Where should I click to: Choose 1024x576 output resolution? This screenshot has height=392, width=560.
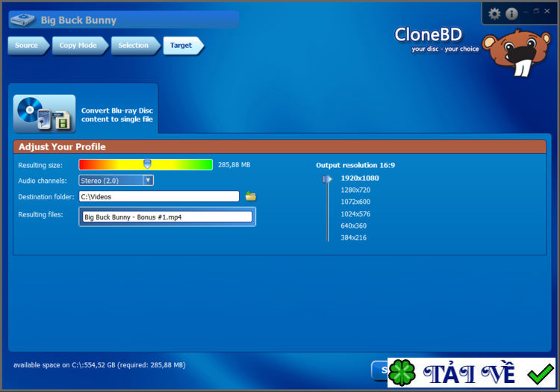click(355, 214)
